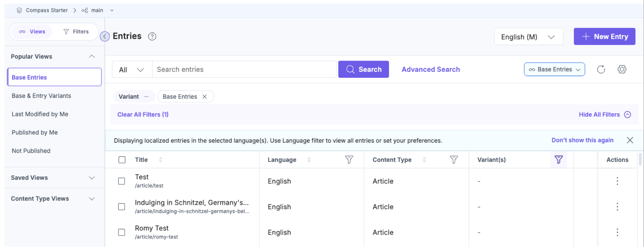Open the Content Type column filter icon

454,160
